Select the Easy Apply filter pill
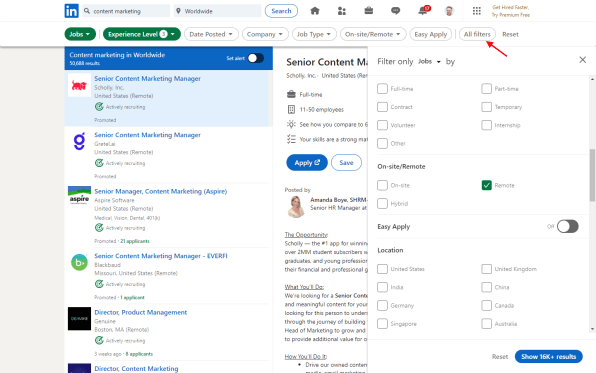596x373 pixels. pos(431,34)
